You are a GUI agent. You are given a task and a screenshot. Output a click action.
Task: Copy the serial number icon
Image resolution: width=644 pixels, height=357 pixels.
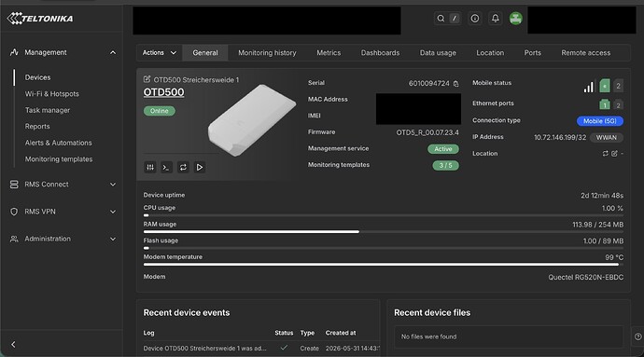pos(455,84)
